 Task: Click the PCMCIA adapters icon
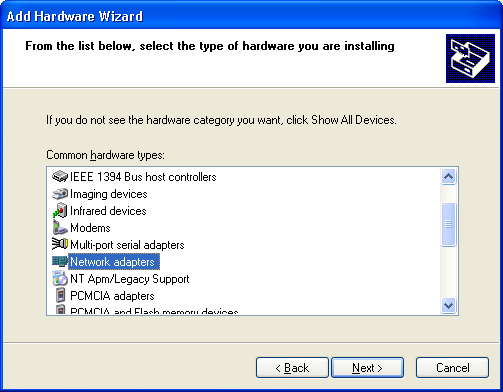pyautogui.click(x=60, y=295)
